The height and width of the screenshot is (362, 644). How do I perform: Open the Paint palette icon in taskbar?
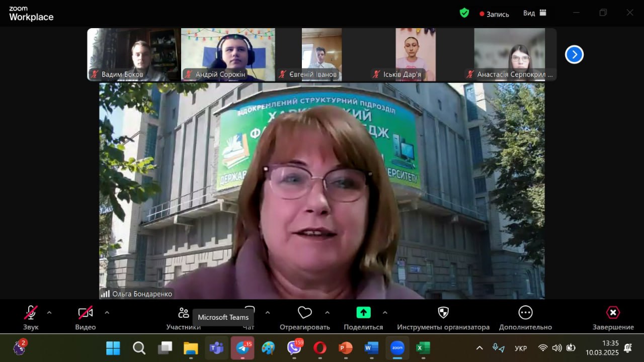[269, 348]
